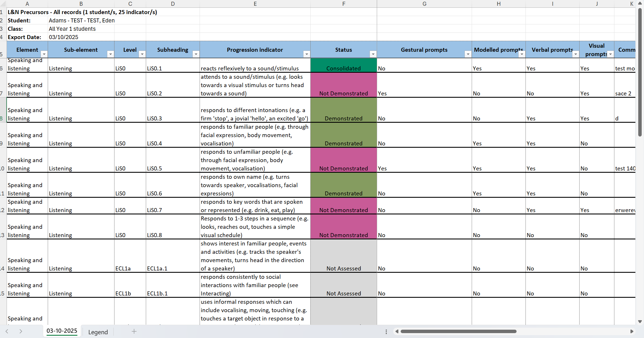
Task: Click vertical scrollbar down arrow
Action: (x=640, y=322)
